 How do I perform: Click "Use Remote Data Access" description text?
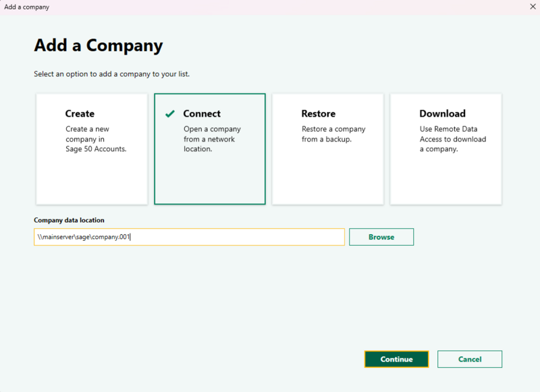(x=452, y=139)
